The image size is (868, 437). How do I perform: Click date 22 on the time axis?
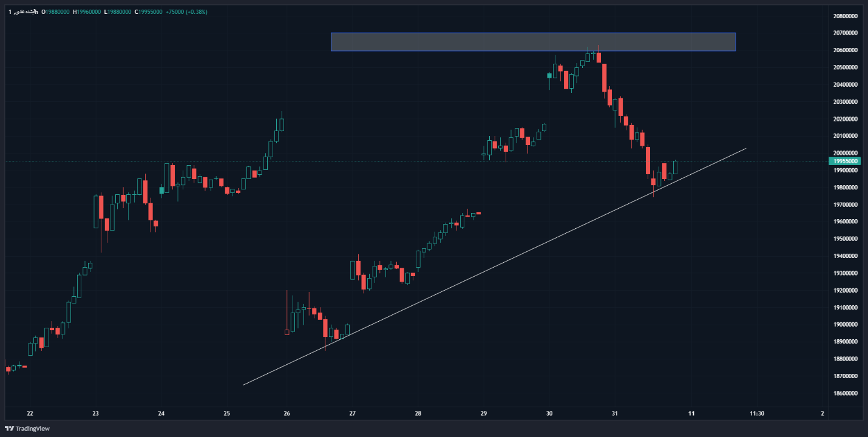tap(30, 413)
